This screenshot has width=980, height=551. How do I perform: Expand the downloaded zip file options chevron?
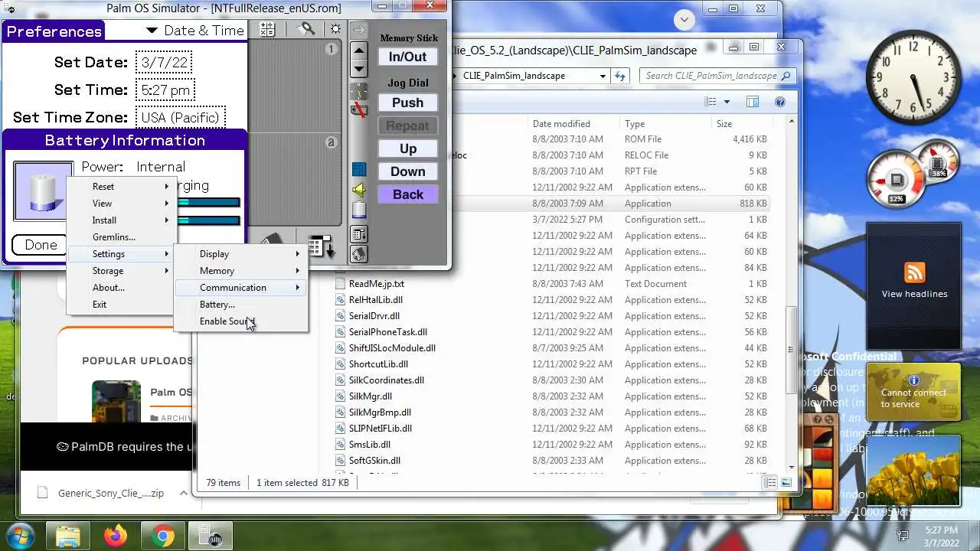point(183,493)
